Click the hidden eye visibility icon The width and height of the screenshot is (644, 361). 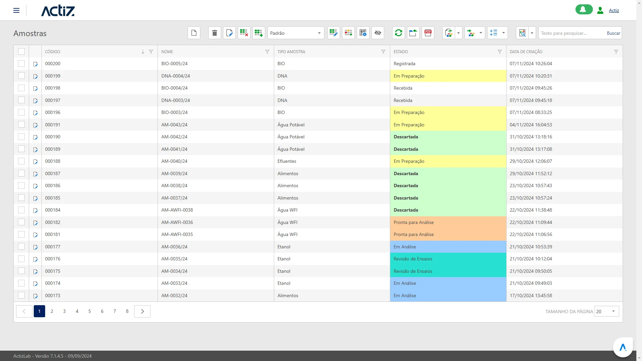point(378,33)
